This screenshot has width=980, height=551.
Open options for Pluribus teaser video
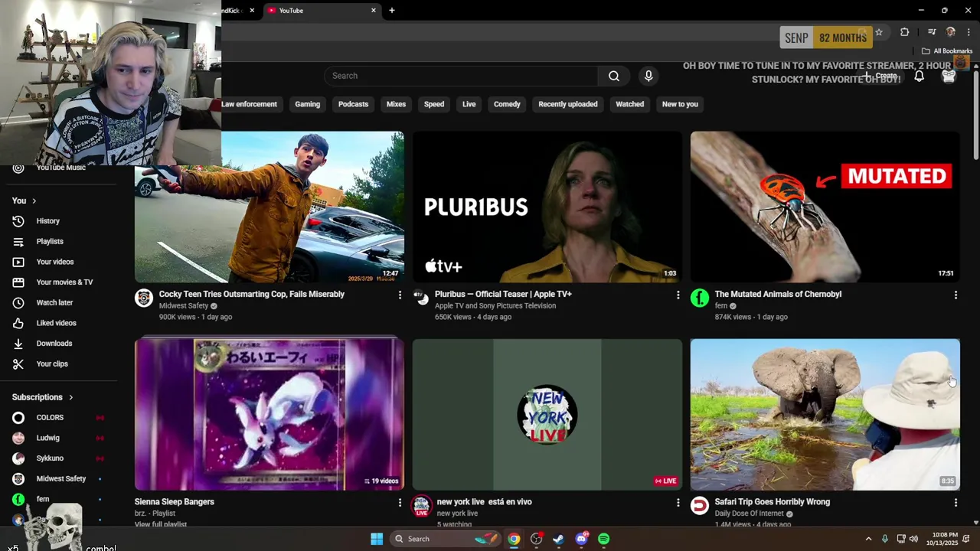tap(678, 295)
